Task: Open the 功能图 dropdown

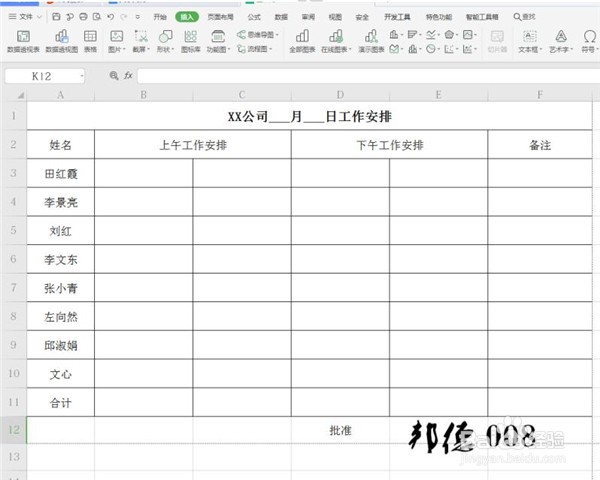Action: [218, 41]
